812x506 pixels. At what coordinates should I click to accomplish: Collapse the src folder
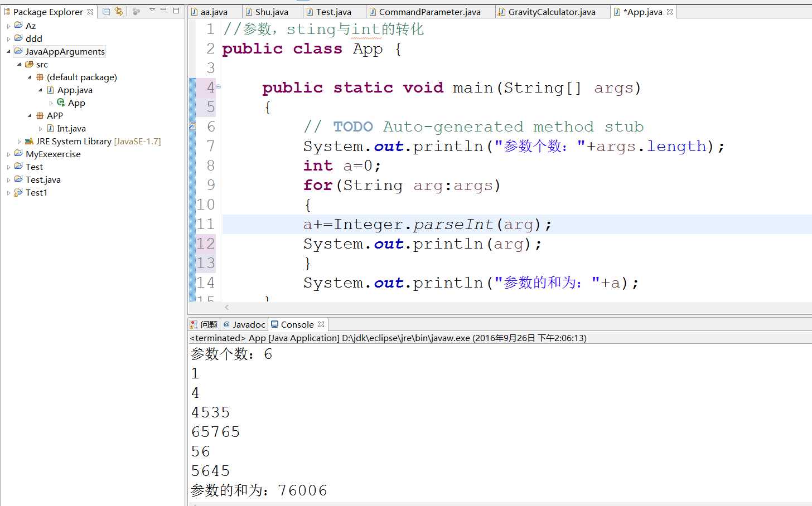point(19,65)
